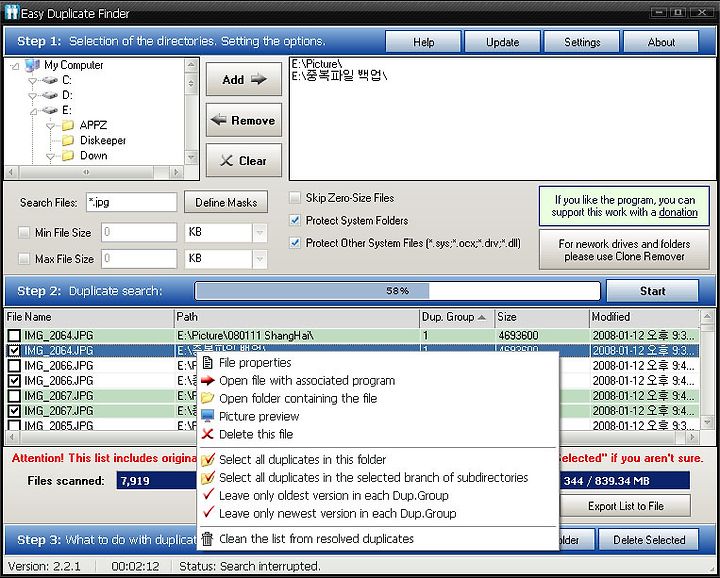Uncheck Protect System Folders
This screenshot has height=578, width=720.
pos(294,220)
